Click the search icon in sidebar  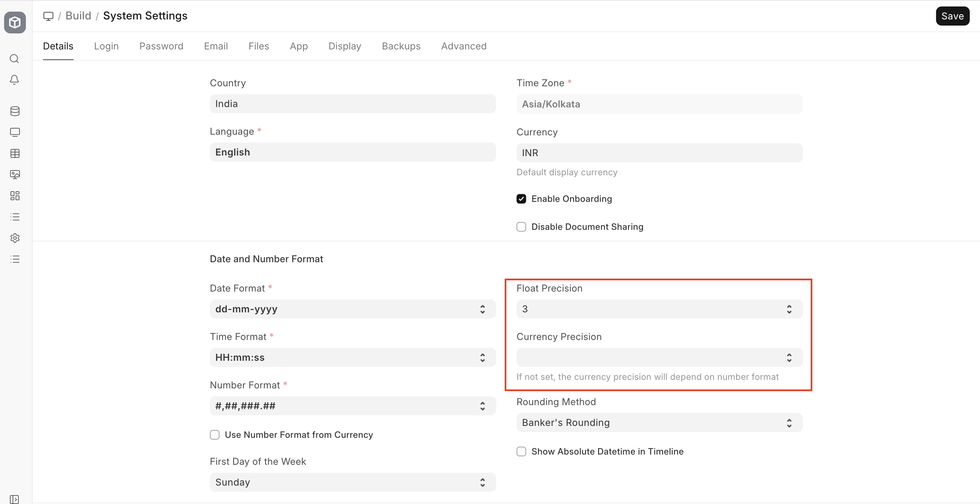pyautogui.click(x=14, y=59)
